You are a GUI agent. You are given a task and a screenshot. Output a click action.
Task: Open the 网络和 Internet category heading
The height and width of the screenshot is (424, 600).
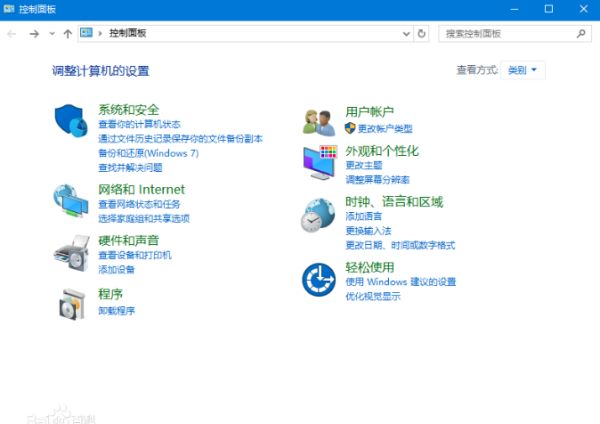coord(142,189)
